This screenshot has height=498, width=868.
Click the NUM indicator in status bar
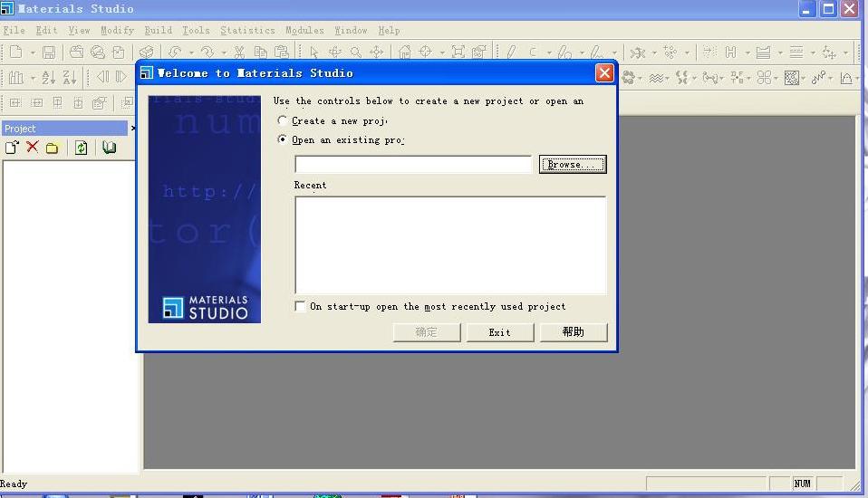pos(802,484)
